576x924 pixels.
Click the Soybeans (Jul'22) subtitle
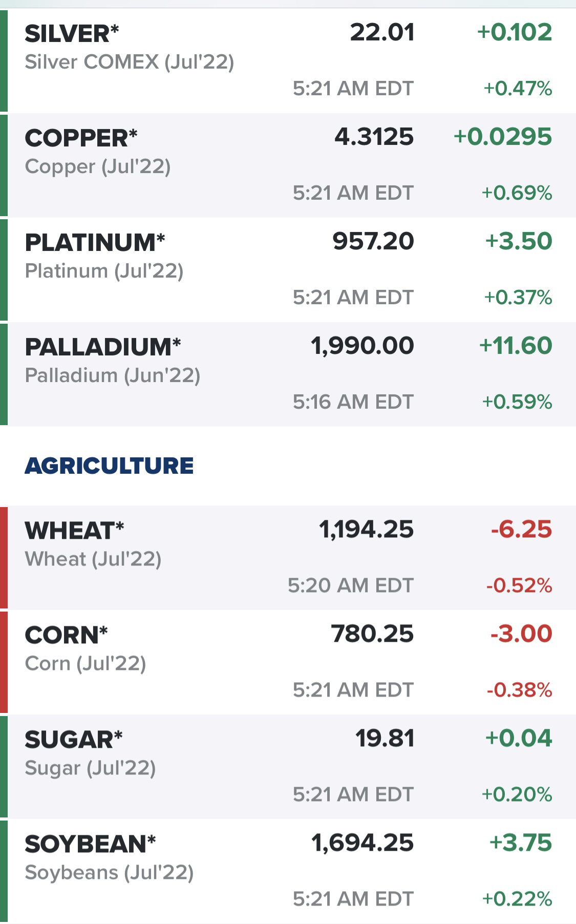click(x=109, y=873)
